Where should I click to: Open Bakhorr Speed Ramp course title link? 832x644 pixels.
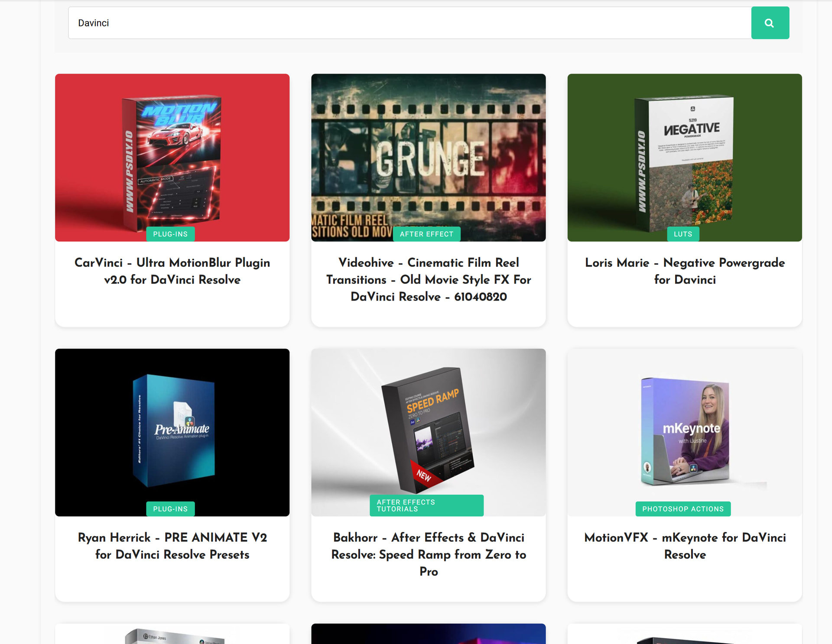(428, 554)
